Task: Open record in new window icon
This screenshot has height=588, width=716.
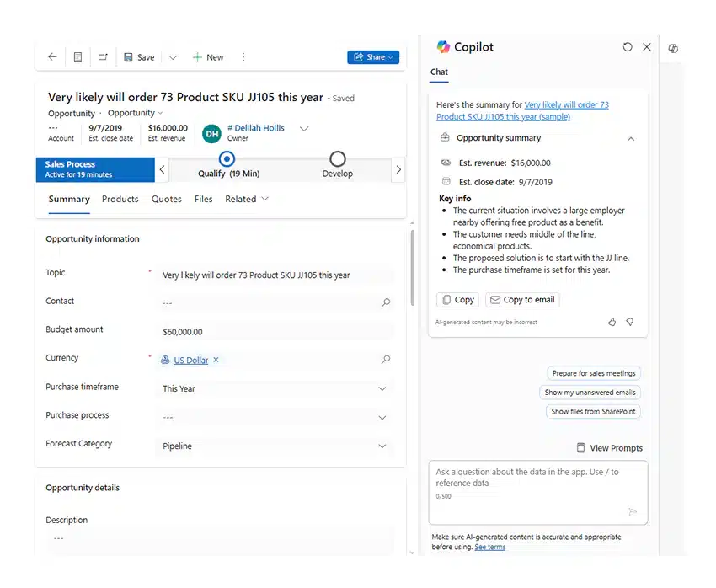Action: [x=104, y=57]
